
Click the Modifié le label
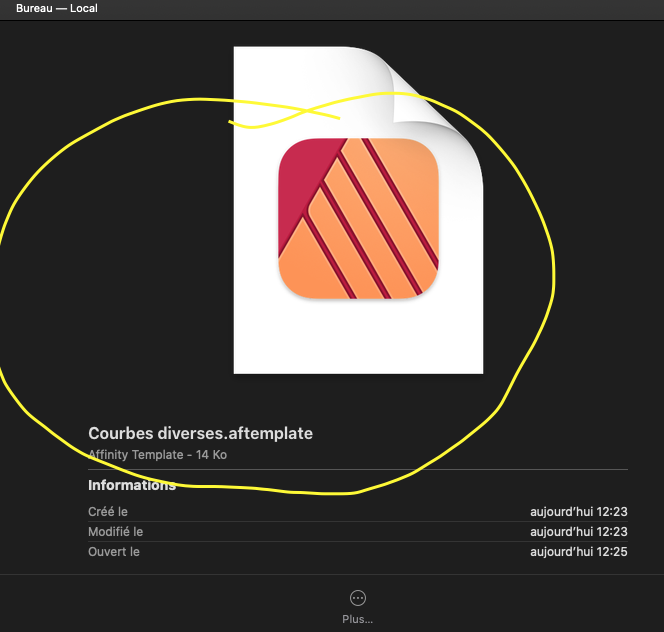pos(116,532)
